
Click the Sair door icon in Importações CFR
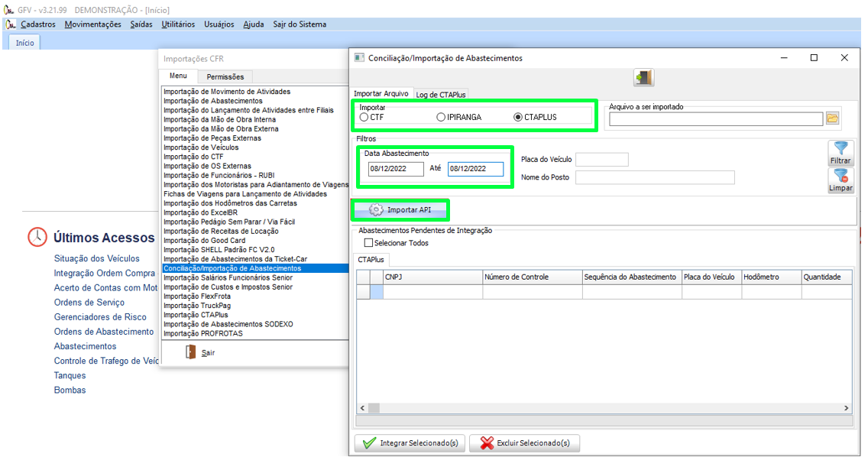coord(190,352)
